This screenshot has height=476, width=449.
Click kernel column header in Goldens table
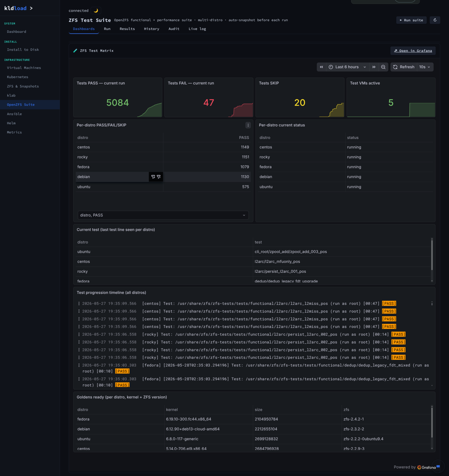click(x=172, y=410)
